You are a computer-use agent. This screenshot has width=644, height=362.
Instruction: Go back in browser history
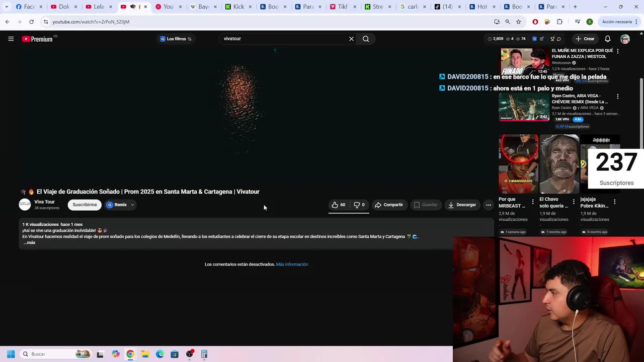coord(7,22)
